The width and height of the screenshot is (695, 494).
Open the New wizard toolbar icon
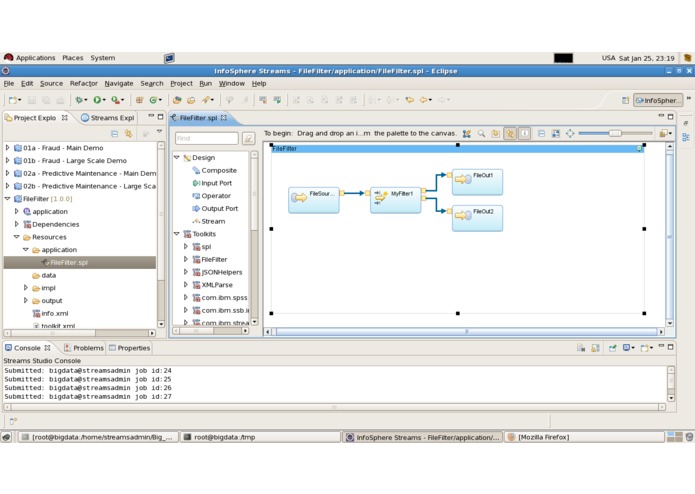(x=13, y=100)
